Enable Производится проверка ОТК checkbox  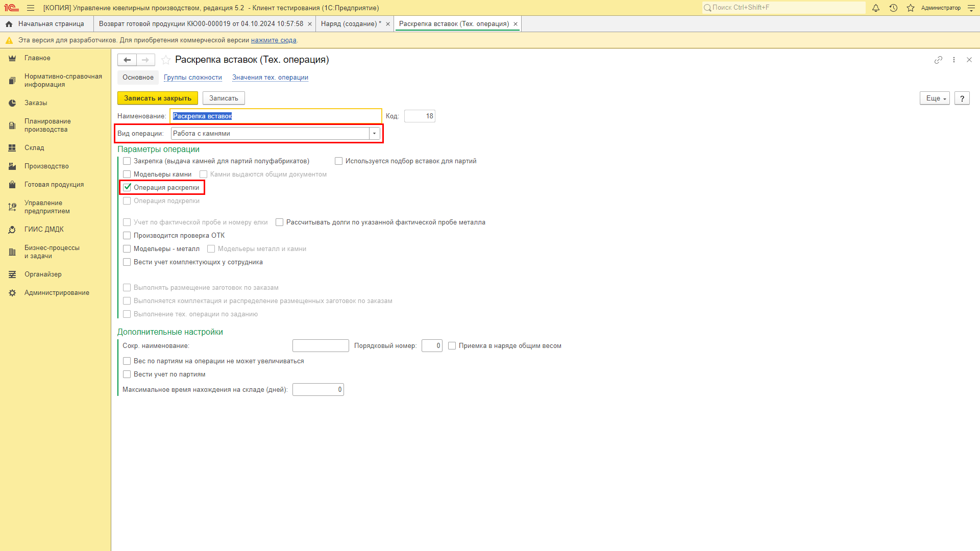coord(127,236)
